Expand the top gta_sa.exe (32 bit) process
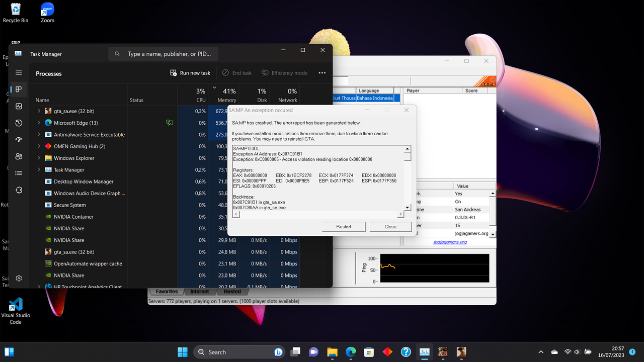The height and width of the screenshot is (362, 644). 39,111
